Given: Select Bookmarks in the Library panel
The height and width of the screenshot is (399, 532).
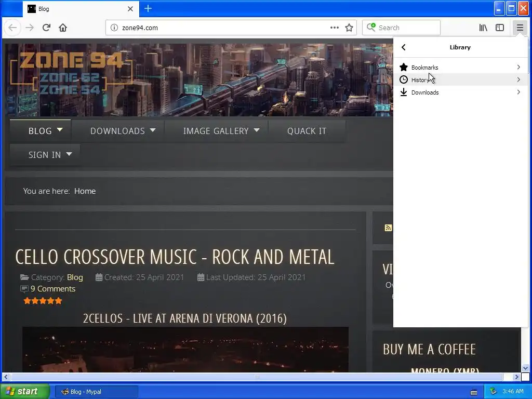Looking at the screenshot, I should click(460, 67).
